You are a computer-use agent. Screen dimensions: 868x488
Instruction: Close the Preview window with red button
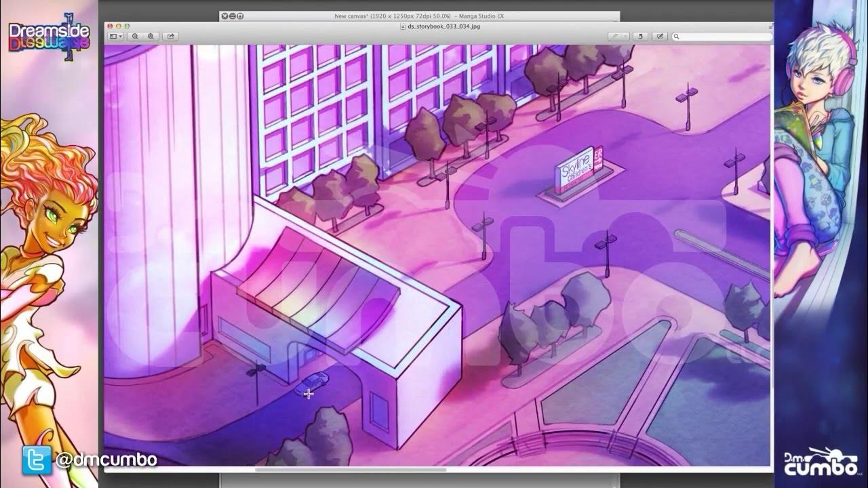(110, 26)
